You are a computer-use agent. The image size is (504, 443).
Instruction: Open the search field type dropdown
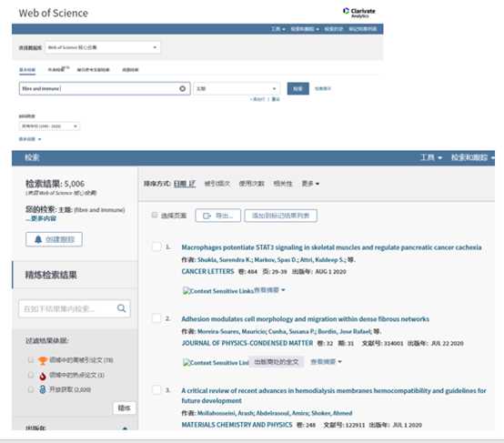point(237,89)
